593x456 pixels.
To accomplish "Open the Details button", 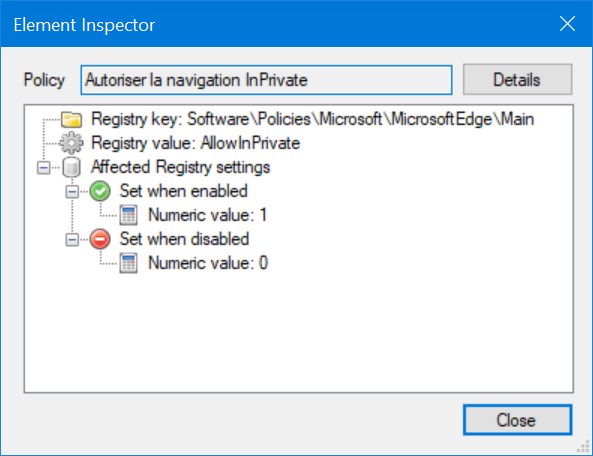I will coord(517,79).
